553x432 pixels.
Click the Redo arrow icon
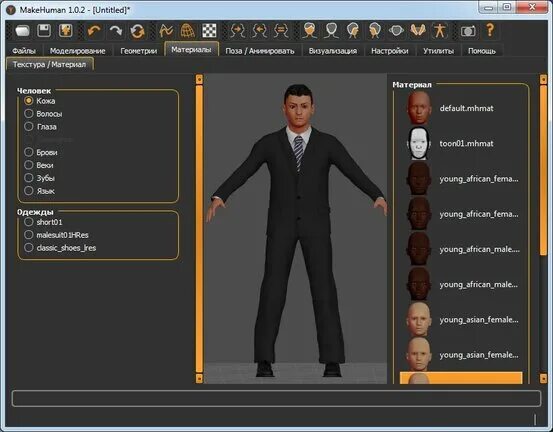tap(116, 31)
